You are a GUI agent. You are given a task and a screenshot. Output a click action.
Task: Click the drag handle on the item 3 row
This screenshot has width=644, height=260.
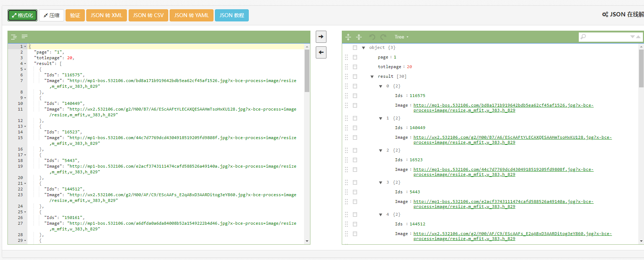coord(346,182)
